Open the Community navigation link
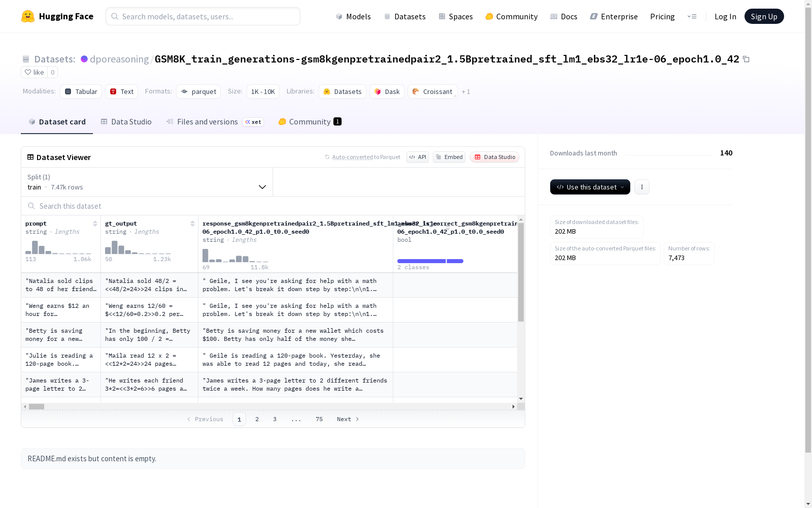The width and height of the screenshot is (812, 508). [511, 16]
